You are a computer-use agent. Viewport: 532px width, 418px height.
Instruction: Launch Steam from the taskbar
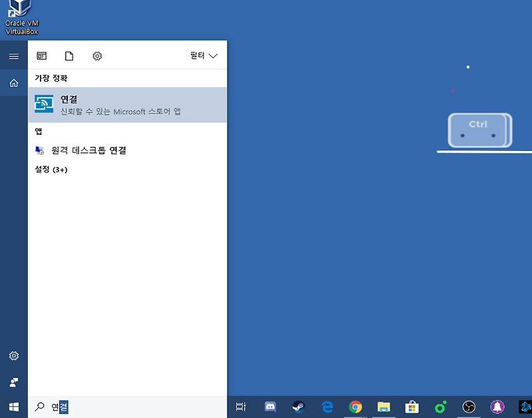[299, 407]
